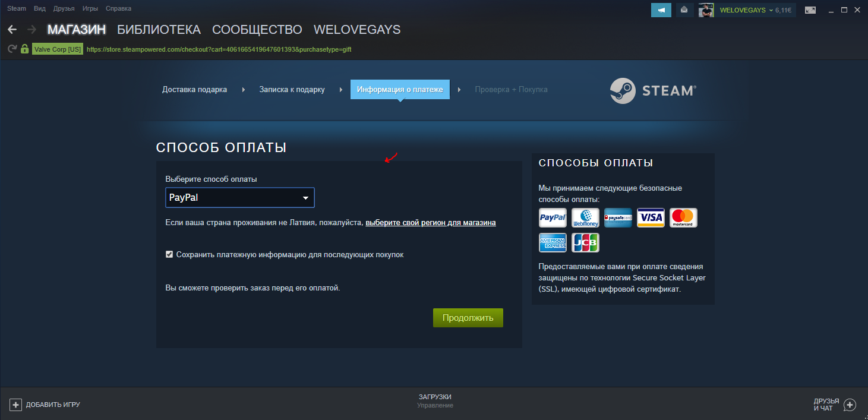Go to the БИБЛИОТЕКА tab
This screenshot has width=868, height=420.
tap(159, 30)
